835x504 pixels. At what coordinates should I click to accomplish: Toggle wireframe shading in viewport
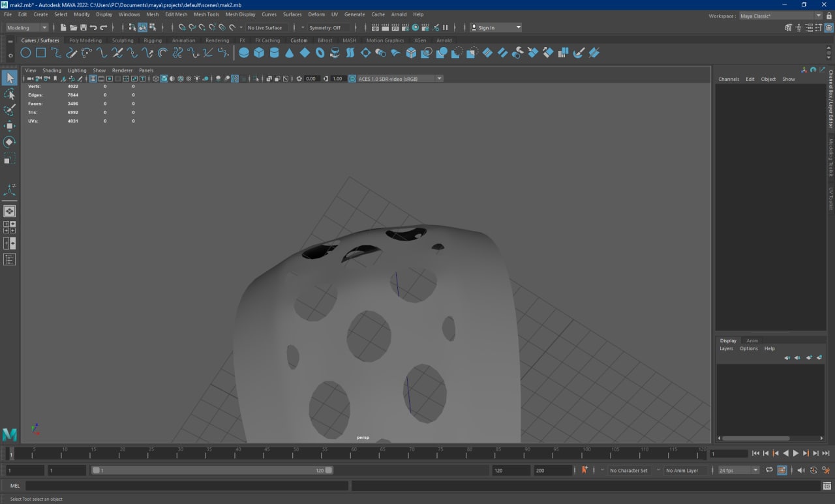pyautogui.click(x=155, y=78)
